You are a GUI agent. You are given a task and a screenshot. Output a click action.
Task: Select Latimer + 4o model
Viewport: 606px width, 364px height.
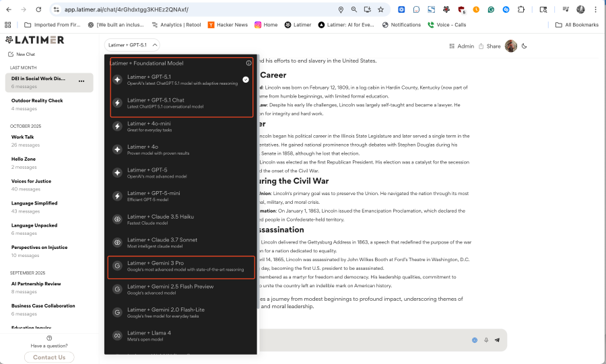pyautogui.click(x=181, y=149)
